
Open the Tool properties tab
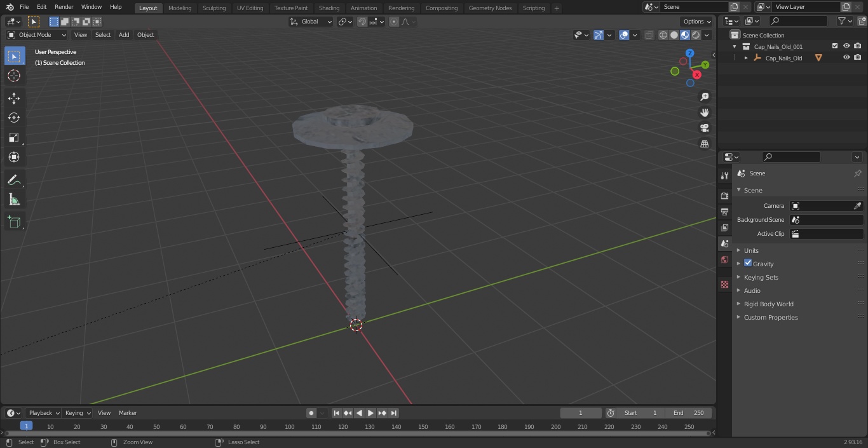coord(724,175)
